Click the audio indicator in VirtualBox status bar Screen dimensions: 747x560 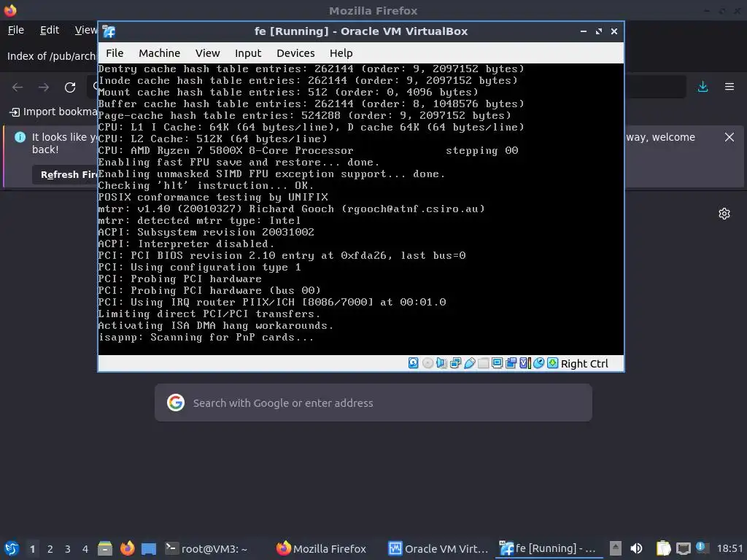tap(441, 363)
